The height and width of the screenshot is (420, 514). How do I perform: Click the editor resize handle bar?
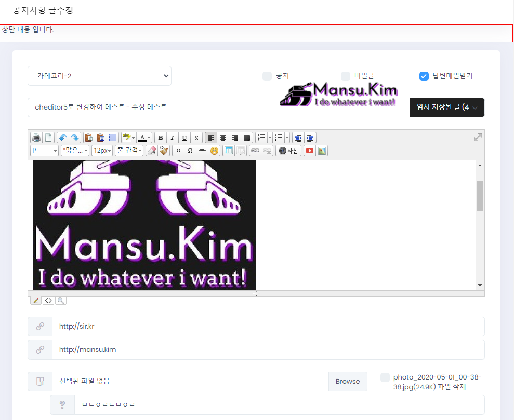click(x=256, y=293)
